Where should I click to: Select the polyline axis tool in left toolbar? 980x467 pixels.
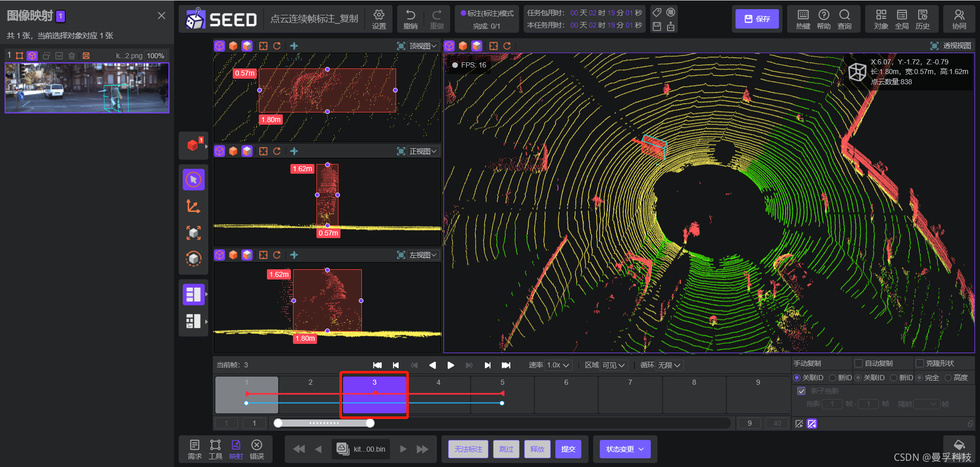pyautogui.click(x=193, y=206)
